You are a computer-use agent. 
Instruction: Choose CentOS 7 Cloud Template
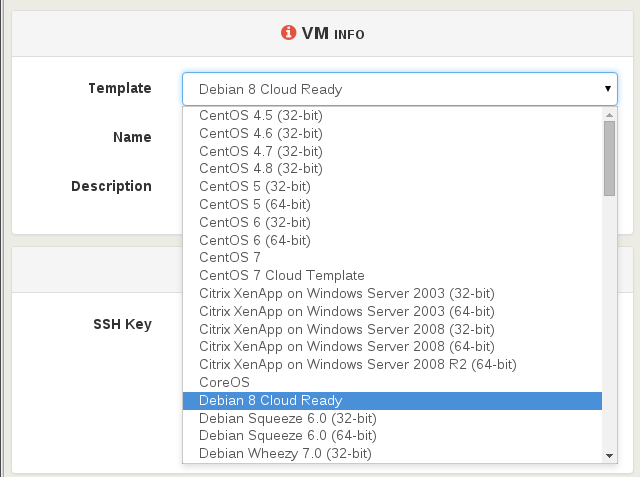click(x=392, y=275)
